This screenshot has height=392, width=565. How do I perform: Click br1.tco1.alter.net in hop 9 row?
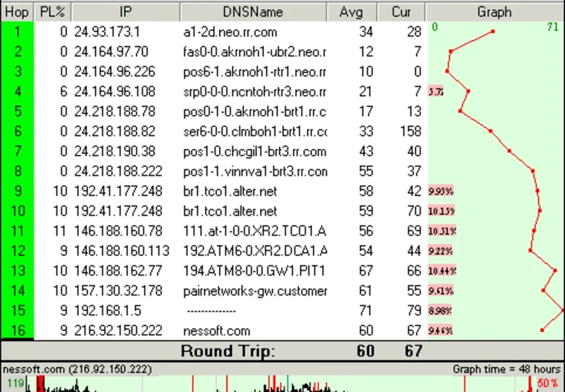point(230,191)
